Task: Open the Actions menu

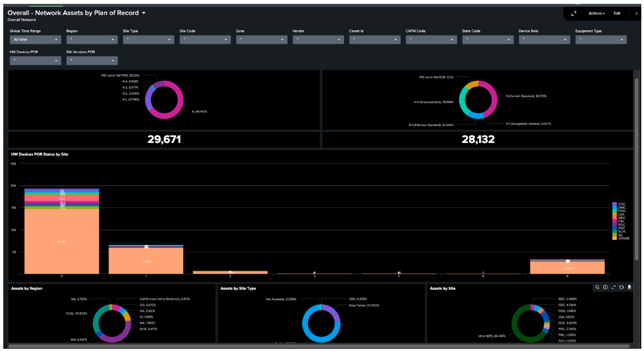Action: [x=597, y=13]
